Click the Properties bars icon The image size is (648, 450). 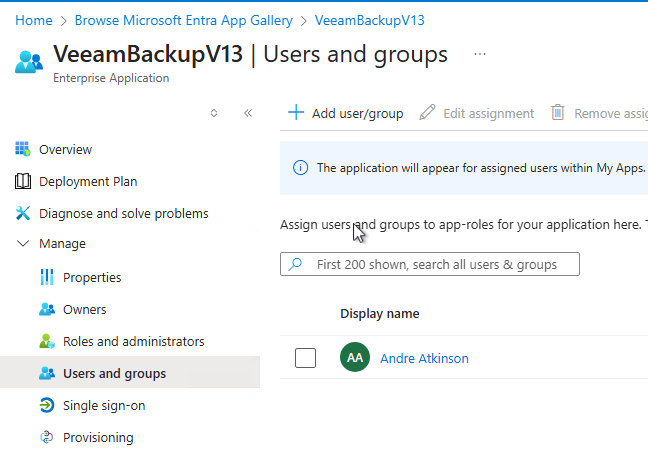[x=46, y=277]
